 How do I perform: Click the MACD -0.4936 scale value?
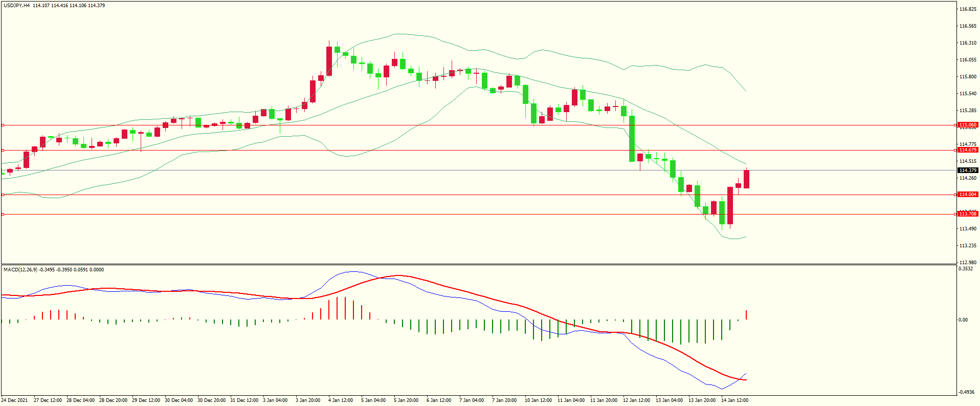click(x=966, y=392)
